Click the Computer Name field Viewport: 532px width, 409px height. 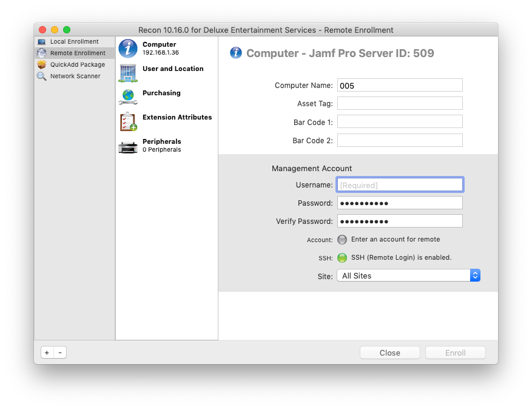click(x=400, y=85)
